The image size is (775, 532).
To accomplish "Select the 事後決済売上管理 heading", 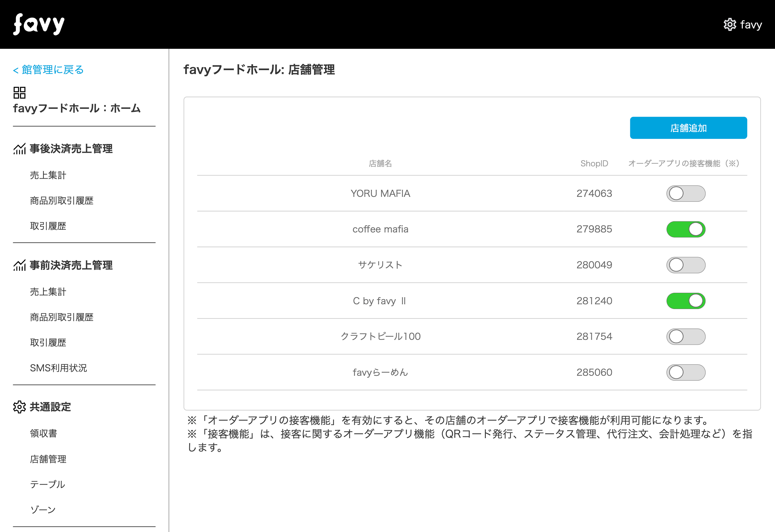I will coord(71,148).
